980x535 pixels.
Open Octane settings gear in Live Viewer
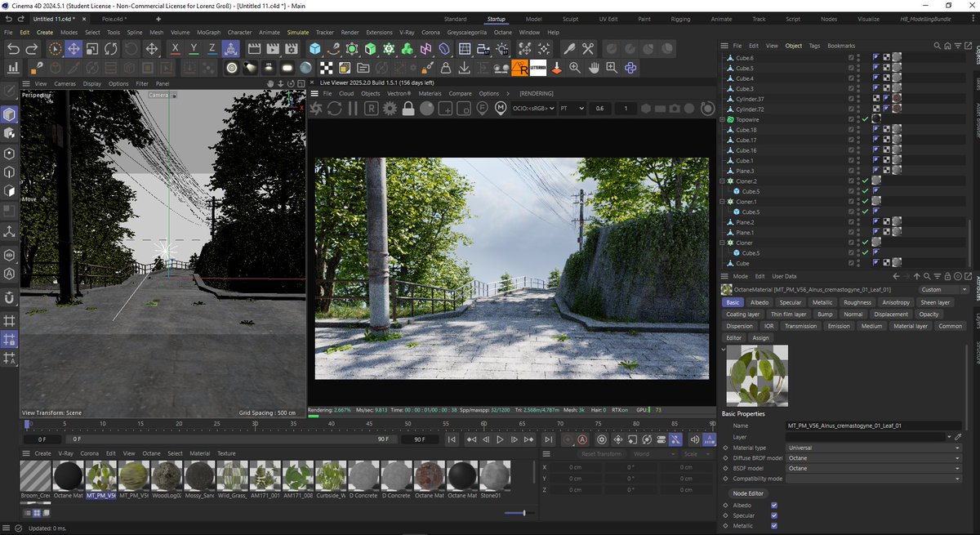pyautogui.click(x=390, y=108)
